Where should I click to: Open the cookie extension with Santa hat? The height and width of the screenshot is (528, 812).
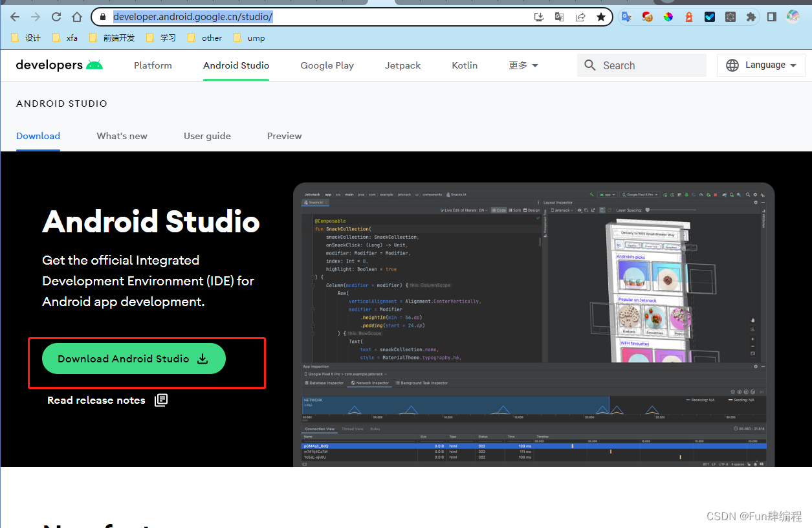coord(647,17)
